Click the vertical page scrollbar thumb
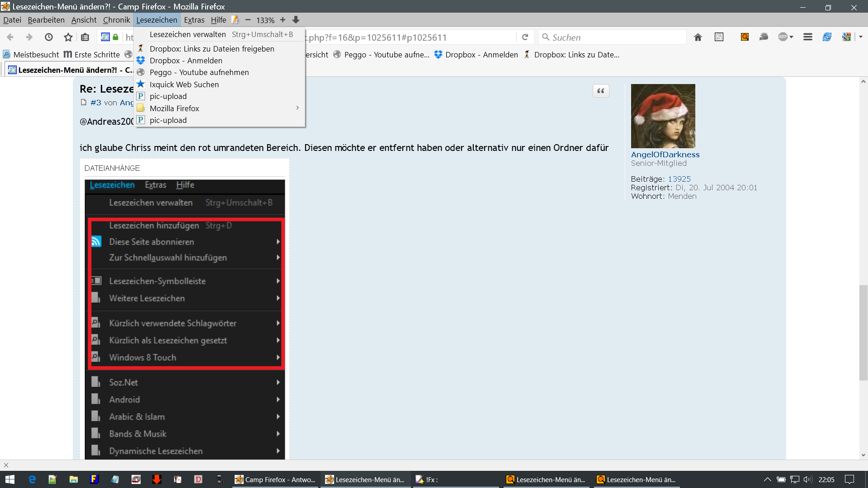The image size is (868, 488). (863, 333)
